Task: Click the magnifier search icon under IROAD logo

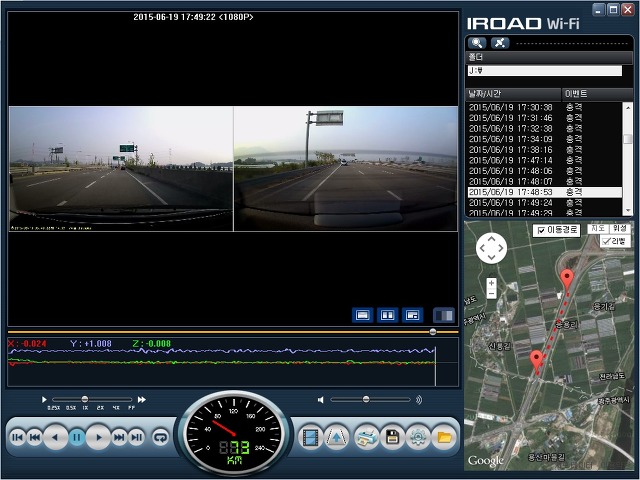Action: click(x=477, y=43)
